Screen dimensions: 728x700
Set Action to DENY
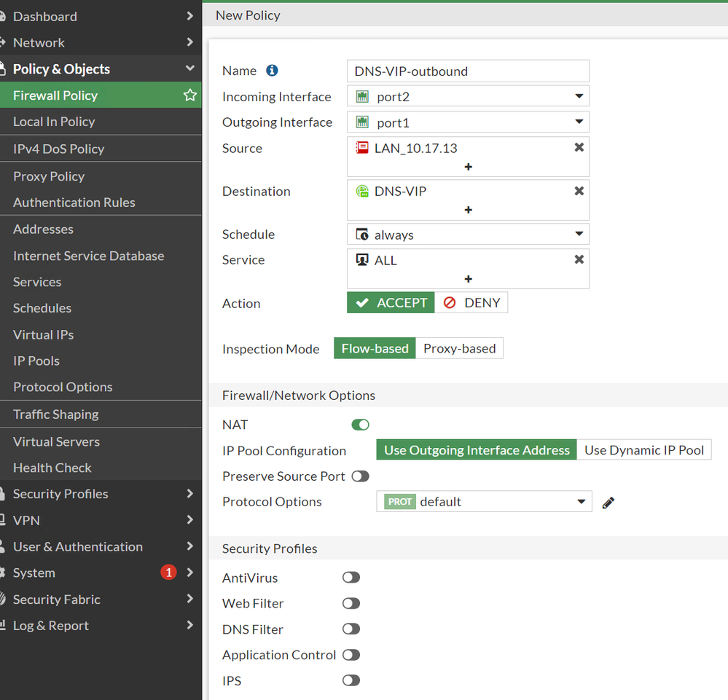coord(471,303)
